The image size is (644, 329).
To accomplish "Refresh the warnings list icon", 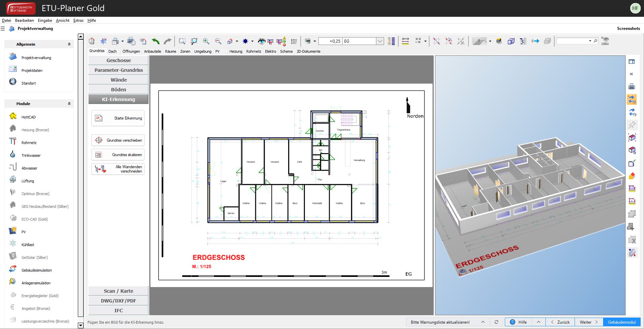I will 496,322.
